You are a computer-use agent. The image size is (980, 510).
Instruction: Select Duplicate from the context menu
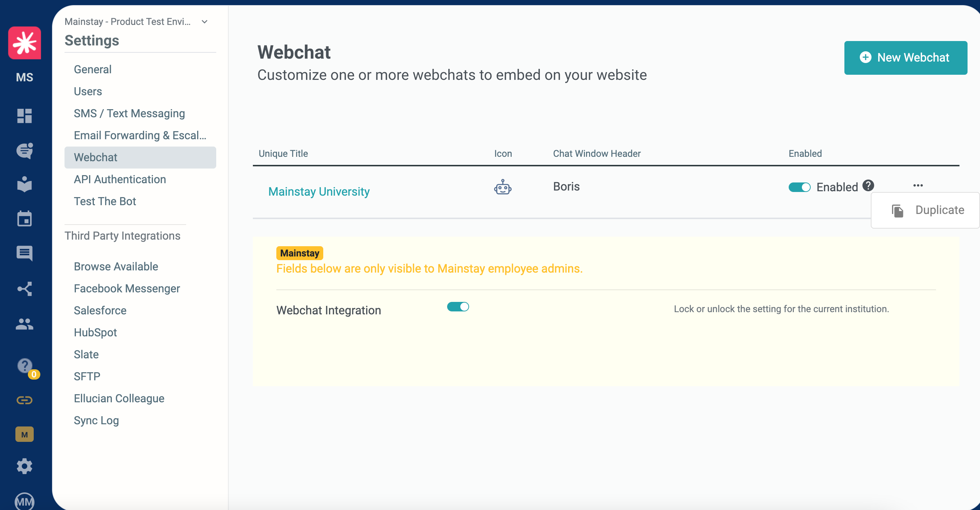pos(928,210)
